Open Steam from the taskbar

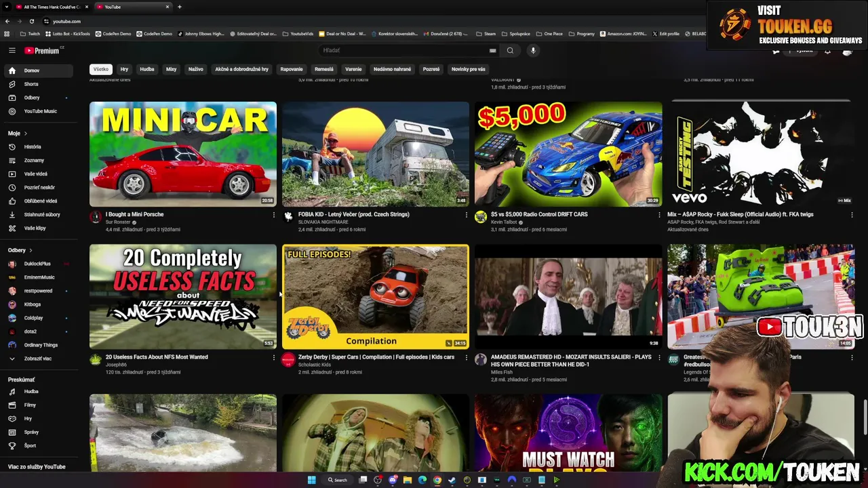click(x=452, y=480)
